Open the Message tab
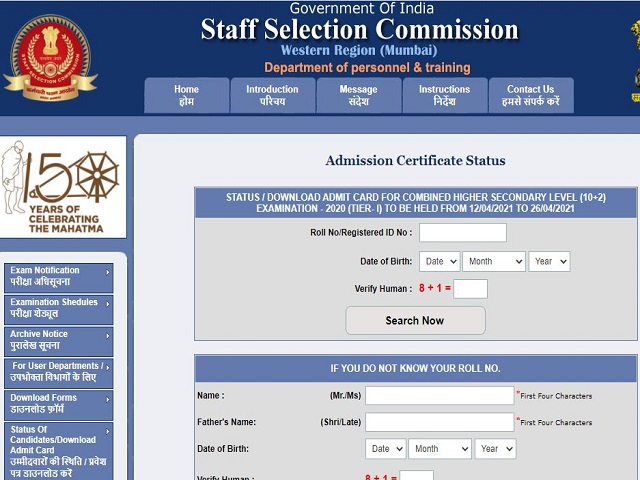 point(358,95)
